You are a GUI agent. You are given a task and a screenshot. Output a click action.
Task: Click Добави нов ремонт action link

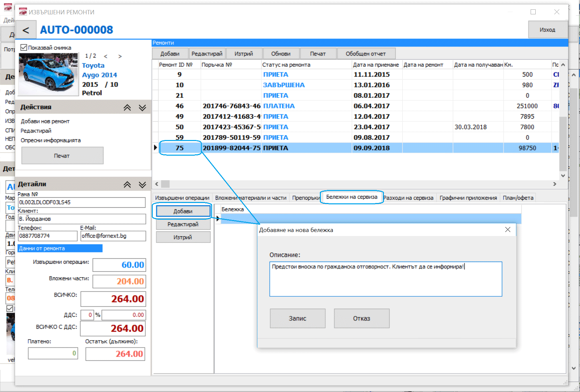pyautogui.click(x=45, y=121)
